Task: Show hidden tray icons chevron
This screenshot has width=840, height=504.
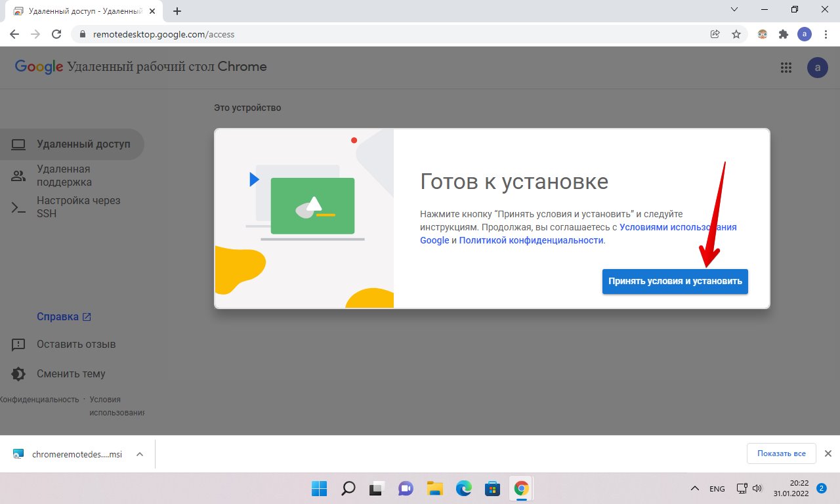Action: (694, 488)
